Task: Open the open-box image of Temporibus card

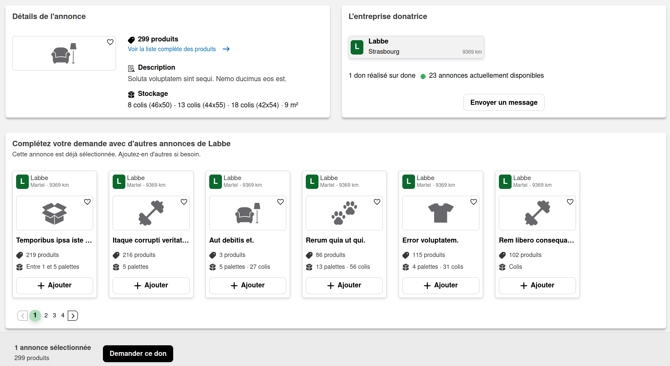Action: pyautogui.click(x=54, y=213)
